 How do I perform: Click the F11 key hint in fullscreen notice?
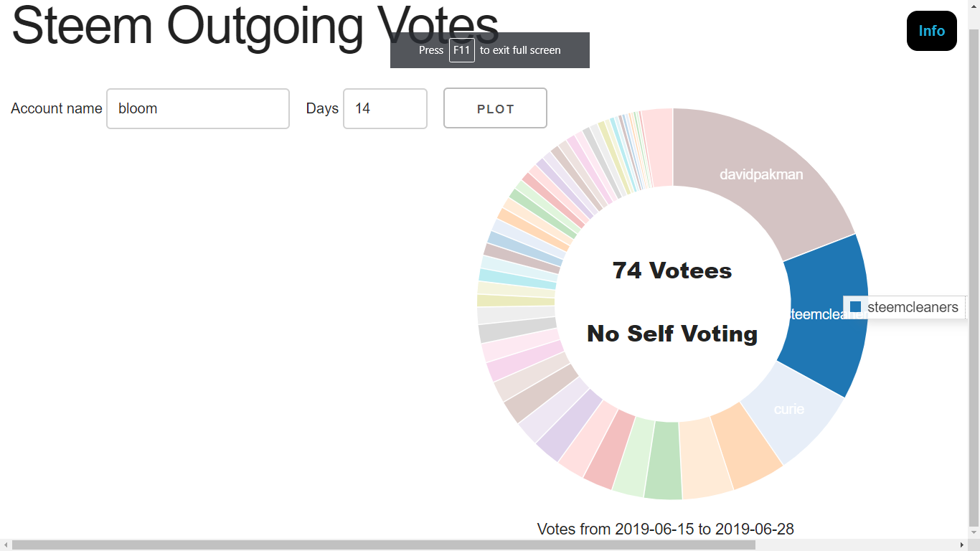[x=462, y=50]
